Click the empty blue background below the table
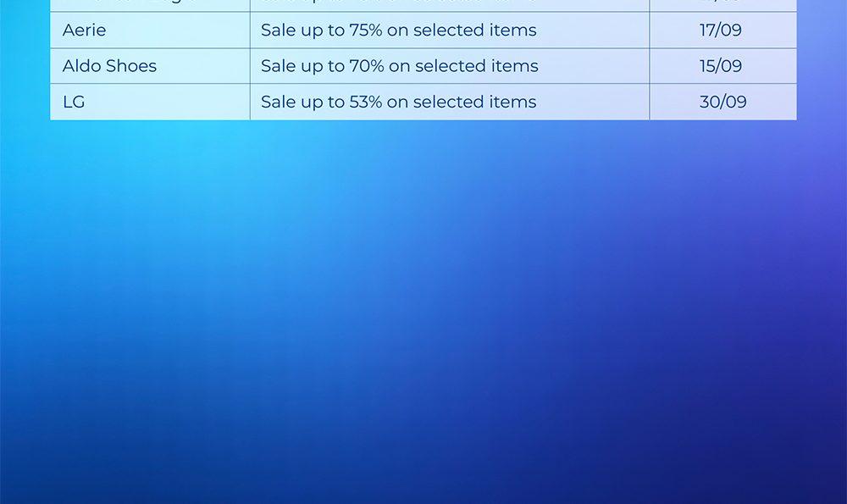 423,322
